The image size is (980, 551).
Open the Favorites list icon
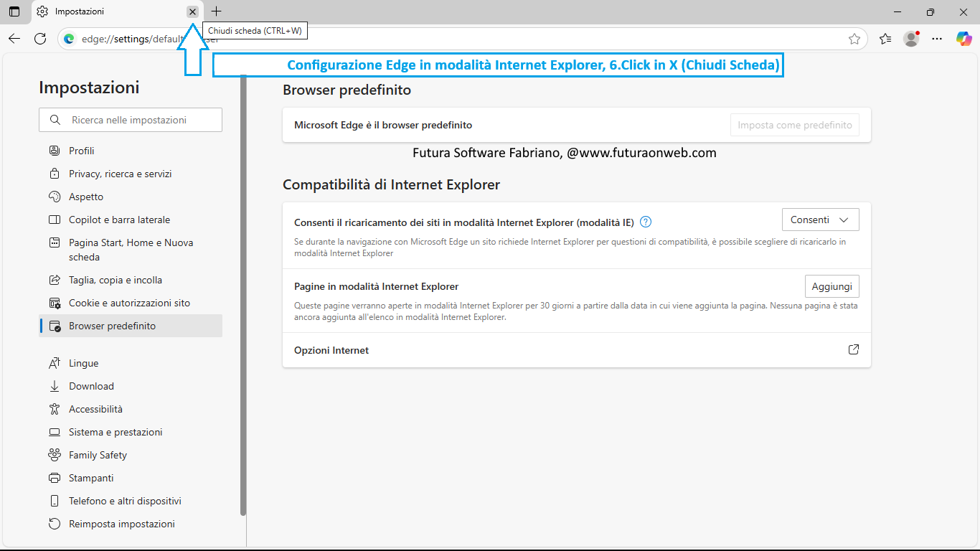[885, 39]
